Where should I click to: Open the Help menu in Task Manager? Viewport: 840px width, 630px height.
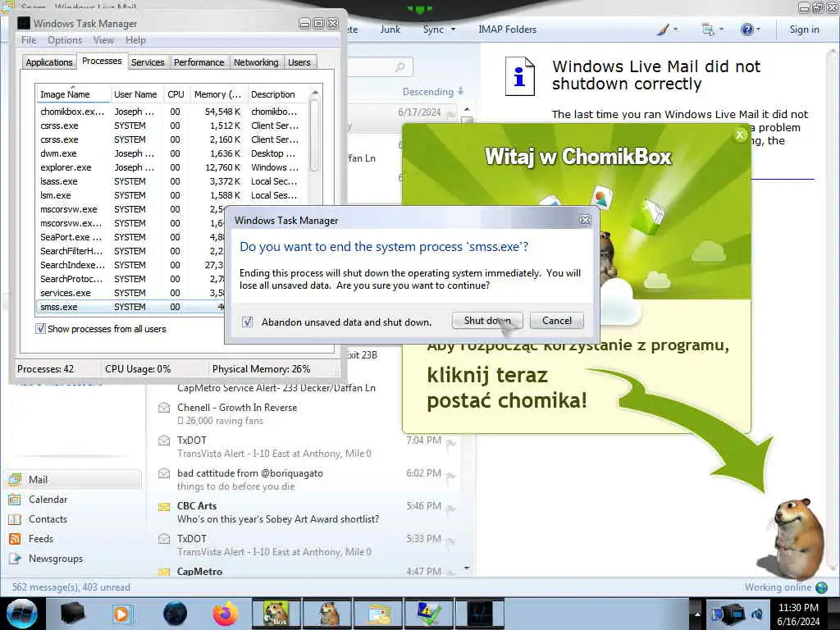click(x=135, y=40)
